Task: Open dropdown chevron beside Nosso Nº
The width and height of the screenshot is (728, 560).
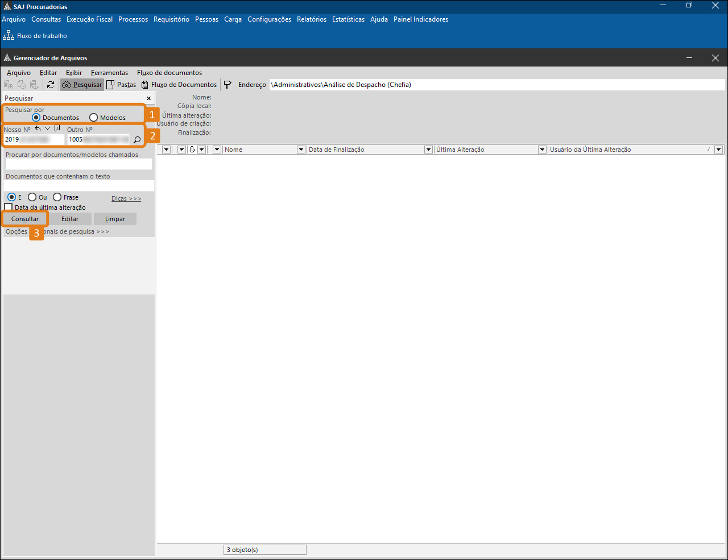Action: coord(48,128)
